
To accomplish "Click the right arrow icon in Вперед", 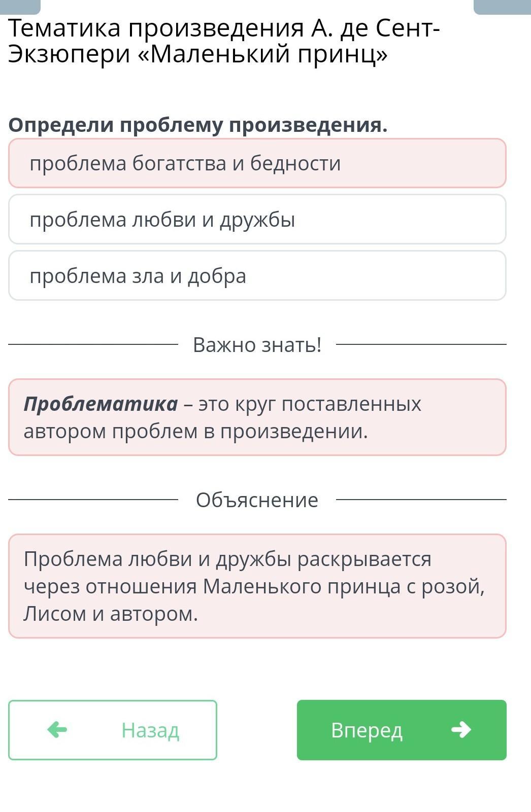I will click(x=461, y=730).
